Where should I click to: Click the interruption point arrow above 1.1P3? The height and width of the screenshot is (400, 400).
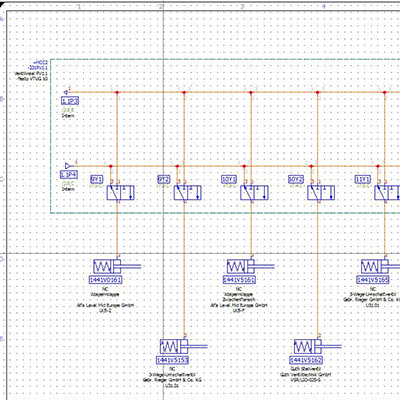[66, 92]
